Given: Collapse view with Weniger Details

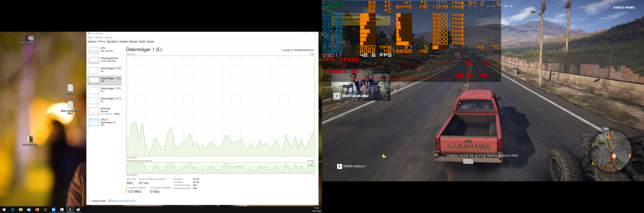Looking at the screenshot, I should click(97, 201).
